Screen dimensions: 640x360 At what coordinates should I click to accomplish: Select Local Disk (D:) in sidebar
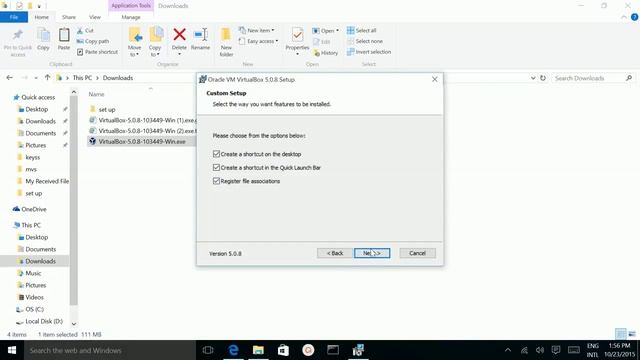point(44,321)
